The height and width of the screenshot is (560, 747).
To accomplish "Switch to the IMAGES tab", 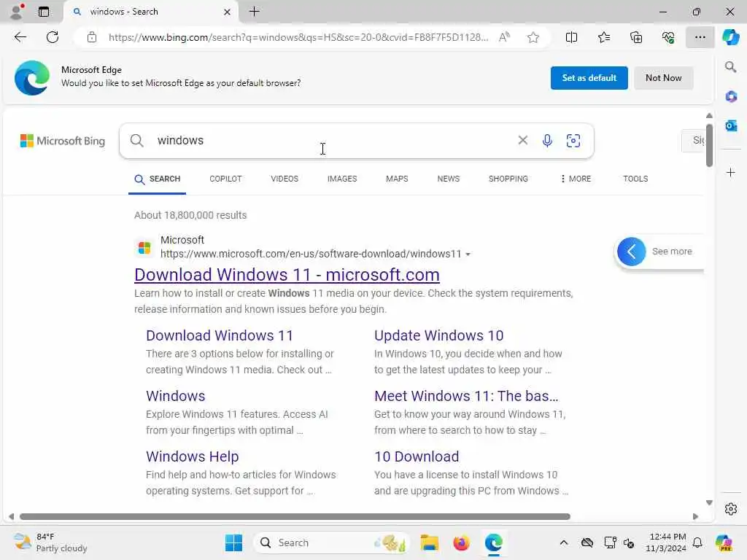I will coord(342,179).
